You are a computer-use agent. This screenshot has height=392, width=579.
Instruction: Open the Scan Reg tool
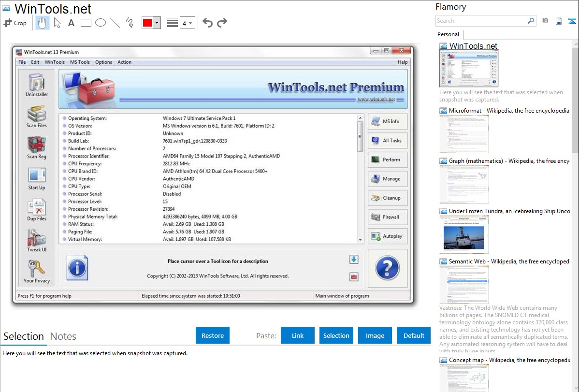pos(37,147)
